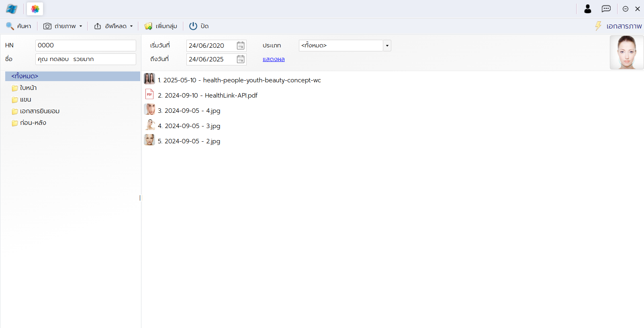
Task: Click the add group folder icon
Action: (148, 26)
